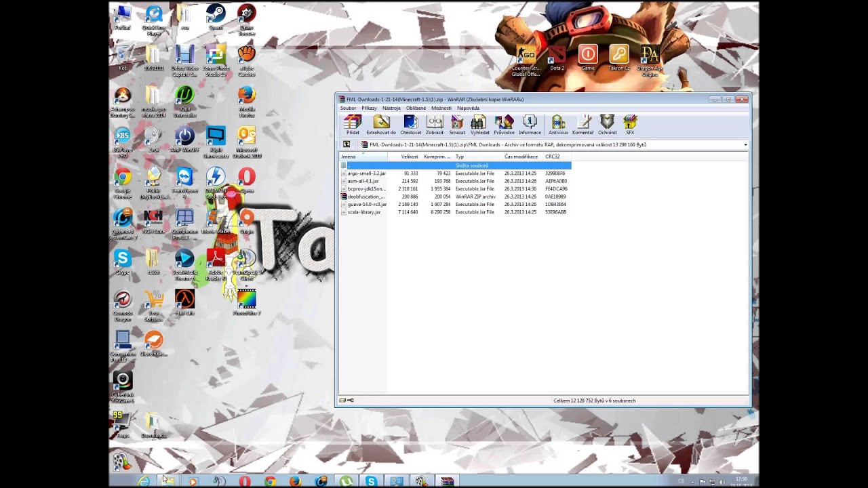The image size is (868, 488).
Task: Select the deobfuscation ZIP archive row
Action: [455, 197]
